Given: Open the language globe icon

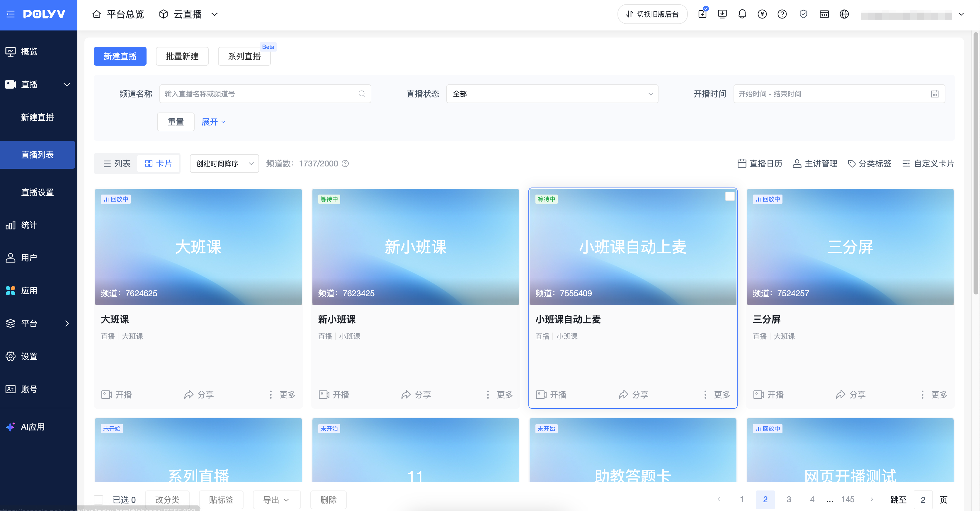Looking at the screenshot, I should pos(844,14).
